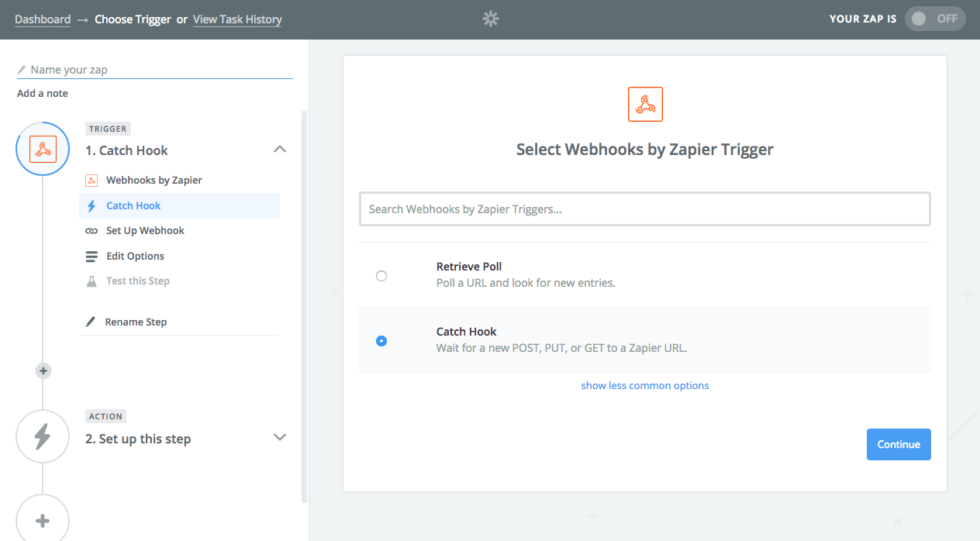980x541 pixels.
Task: Switch the Zap from OFF to ON
Action: tap(934, 18)
